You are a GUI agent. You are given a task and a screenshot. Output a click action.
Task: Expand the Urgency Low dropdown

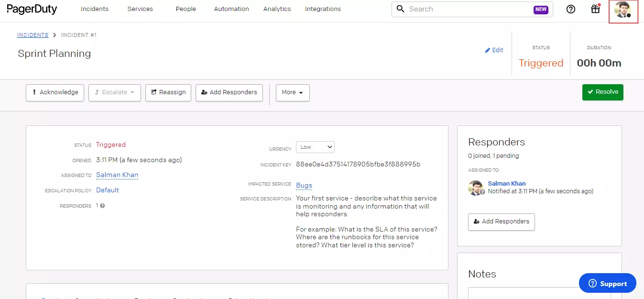point(315,147)
